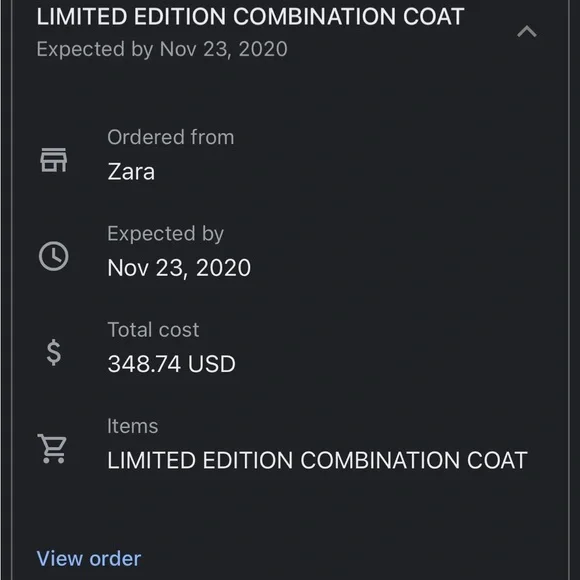Click the clock icon beside Expected by
Image resolution: width=580 pixels, height=580 pixels.
[54, 256]
